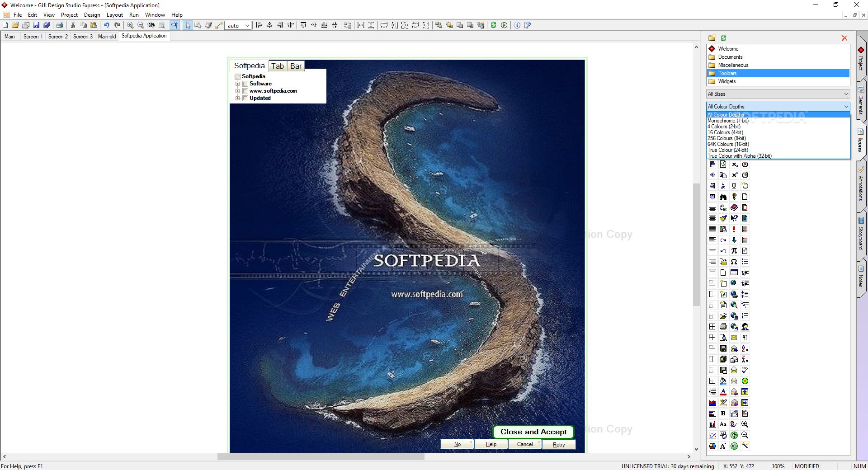Zoom out with the magnifier minus icon
The image size is (868, 470).
[141, 25]
